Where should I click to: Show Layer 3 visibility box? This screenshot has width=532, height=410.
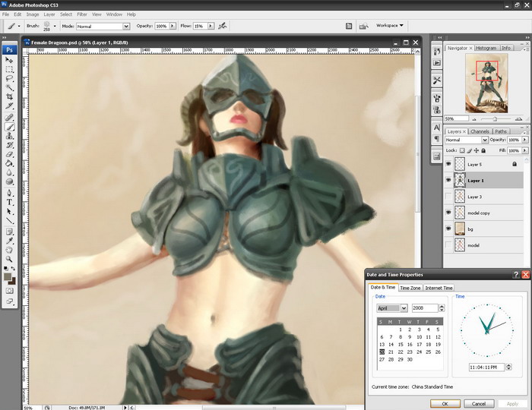(448, 197)
